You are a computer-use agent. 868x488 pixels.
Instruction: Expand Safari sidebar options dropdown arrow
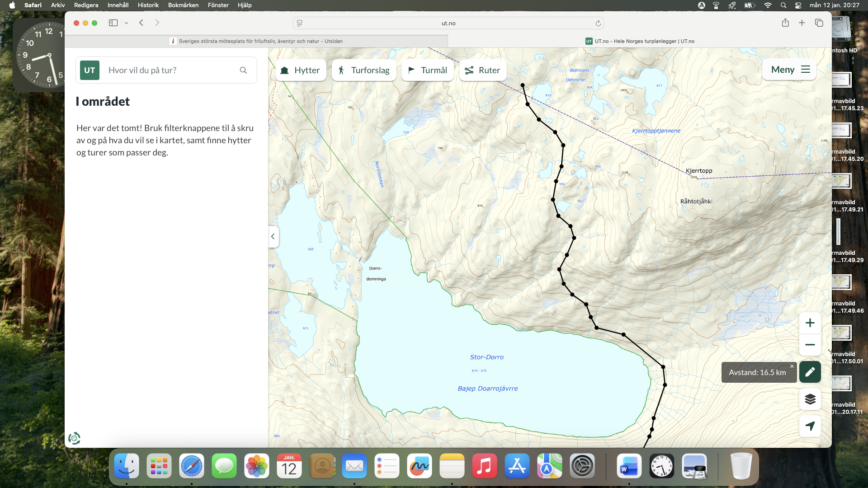tap(127, 23)
